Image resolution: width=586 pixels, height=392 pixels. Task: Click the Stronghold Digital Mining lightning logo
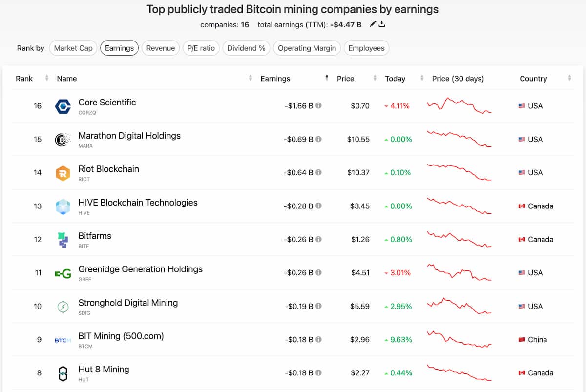[64, 306]
